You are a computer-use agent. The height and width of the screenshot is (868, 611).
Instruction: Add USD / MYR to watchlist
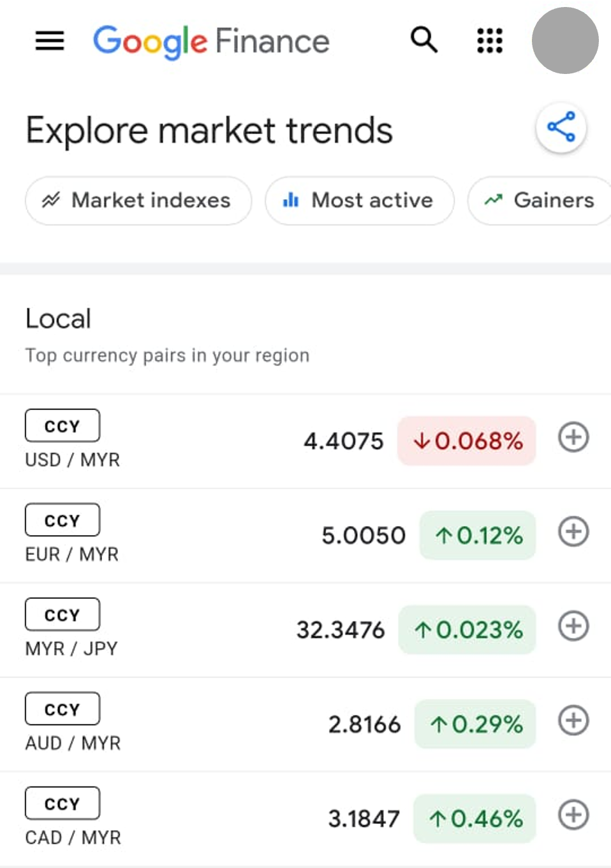coord(573,438)
